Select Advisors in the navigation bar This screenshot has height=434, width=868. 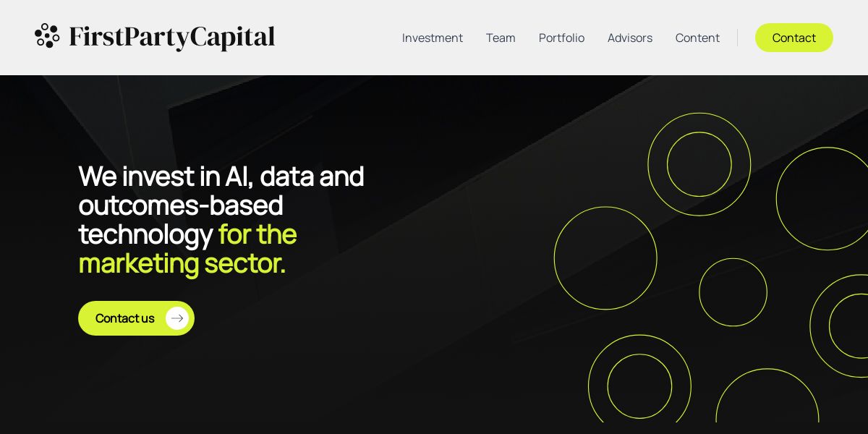(629, 38)
